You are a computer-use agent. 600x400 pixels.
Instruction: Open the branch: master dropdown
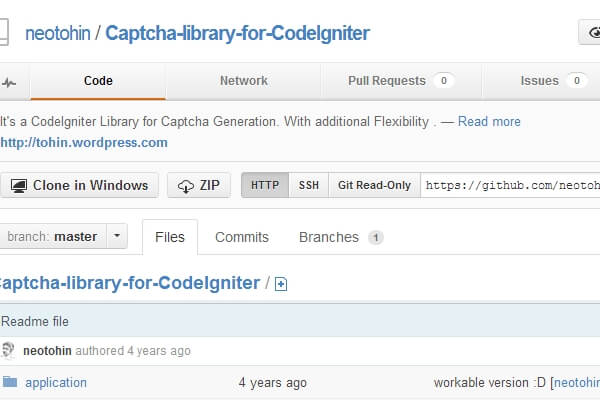click(63, 237)
